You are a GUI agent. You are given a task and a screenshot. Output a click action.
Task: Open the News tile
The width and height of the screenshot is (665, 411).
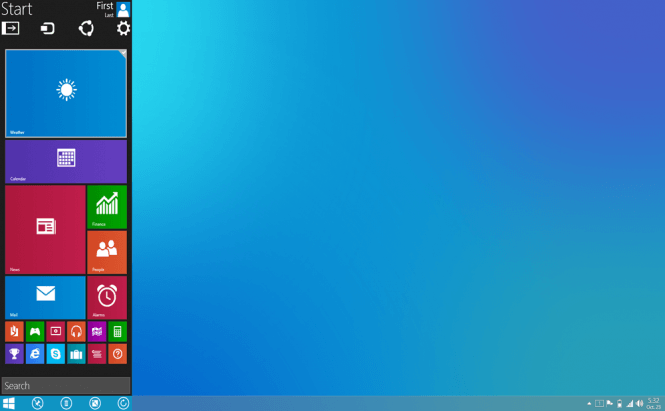pyautogui.click(x=45, y=229)
